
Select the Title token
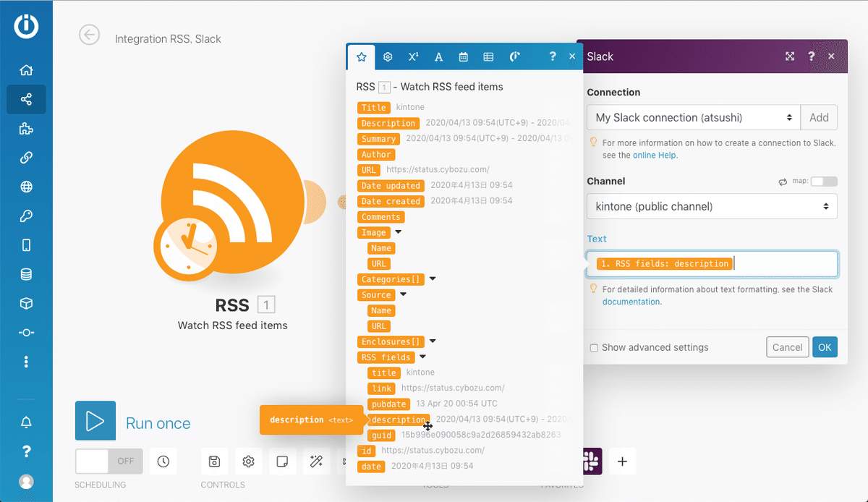pyautogui.click(x=374, y=107)
